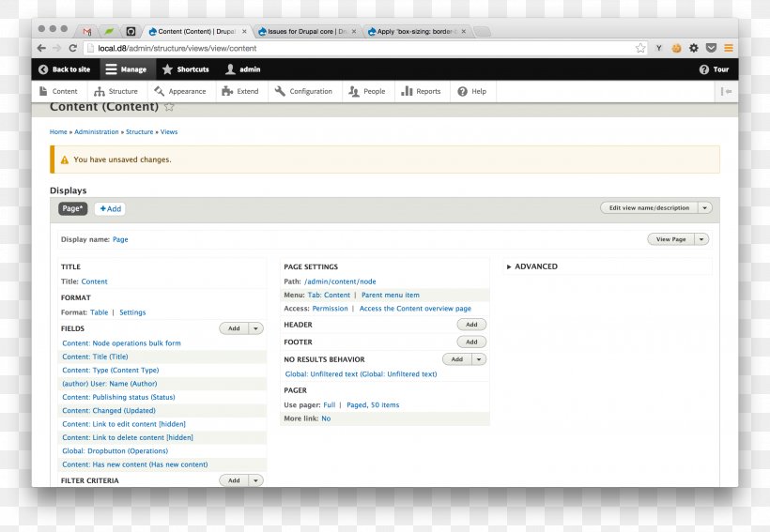Viewport: 770px width, 532px height.
Task: Close the Issues for Drupal core tab
Action: coord(354,31)
